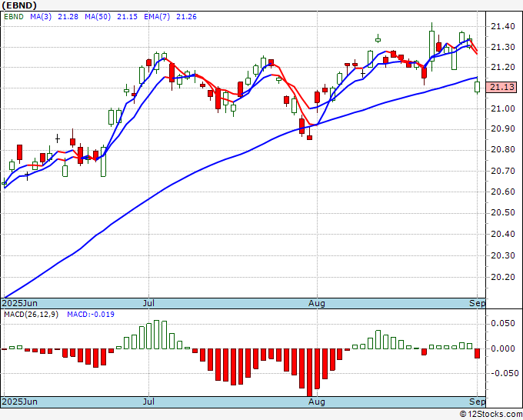
Task: Click the 20.70 price axis label
Action: tap(503, 172)
